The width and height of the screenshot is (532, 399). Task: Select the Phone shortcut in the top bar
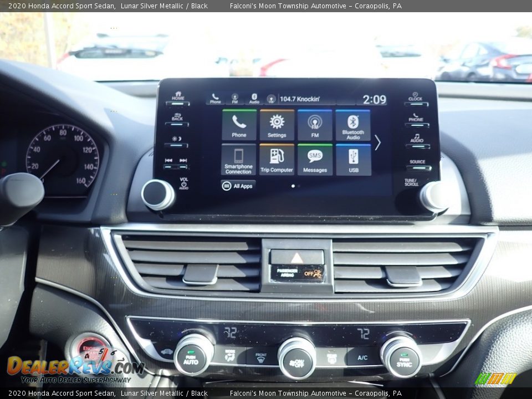point(215,99)
